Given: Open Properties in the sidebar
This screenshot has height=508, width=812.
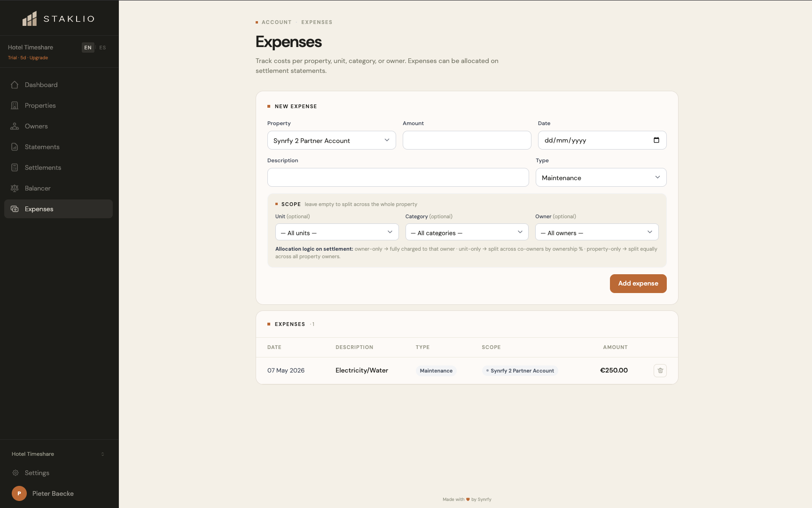Looking at the screenshot, I should [58, 105].
